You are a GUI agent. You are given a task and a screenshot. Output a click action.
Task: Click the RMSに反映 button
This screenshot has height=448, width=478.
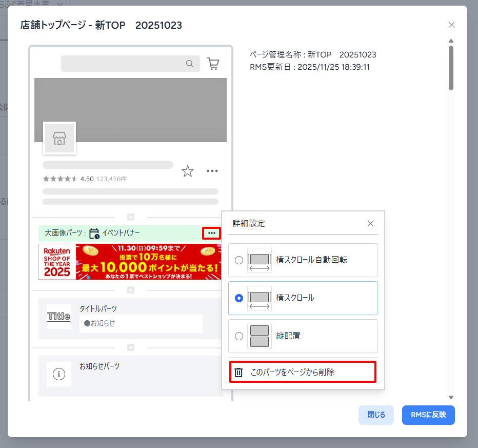coord(428,415)
